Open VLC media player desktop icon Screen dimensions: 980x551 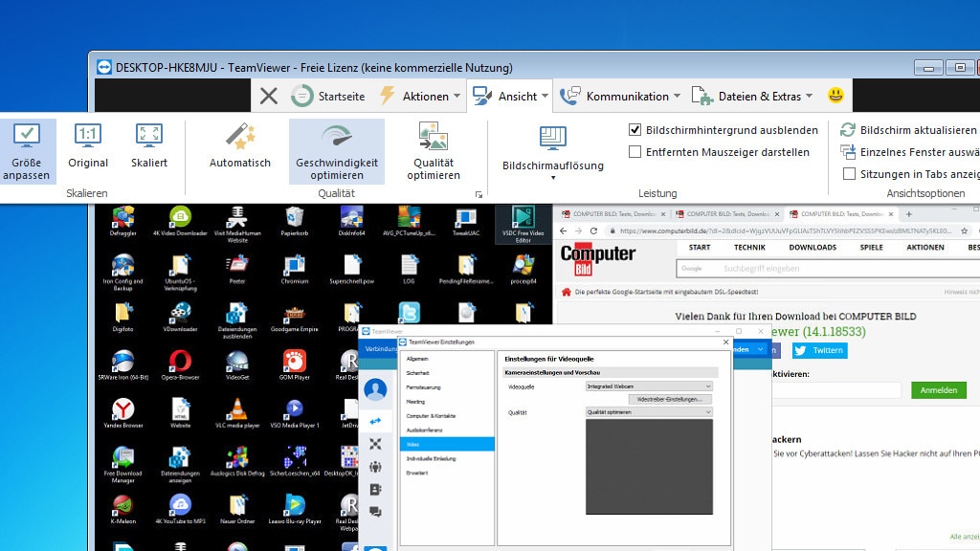pos(237,413)
